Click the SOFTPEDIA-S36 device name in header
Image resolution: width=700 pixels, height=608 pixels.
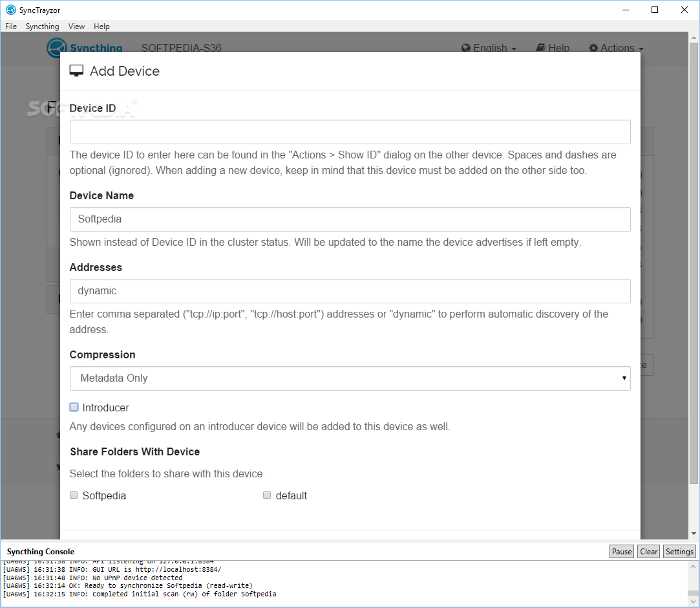[x=181, y=48]
